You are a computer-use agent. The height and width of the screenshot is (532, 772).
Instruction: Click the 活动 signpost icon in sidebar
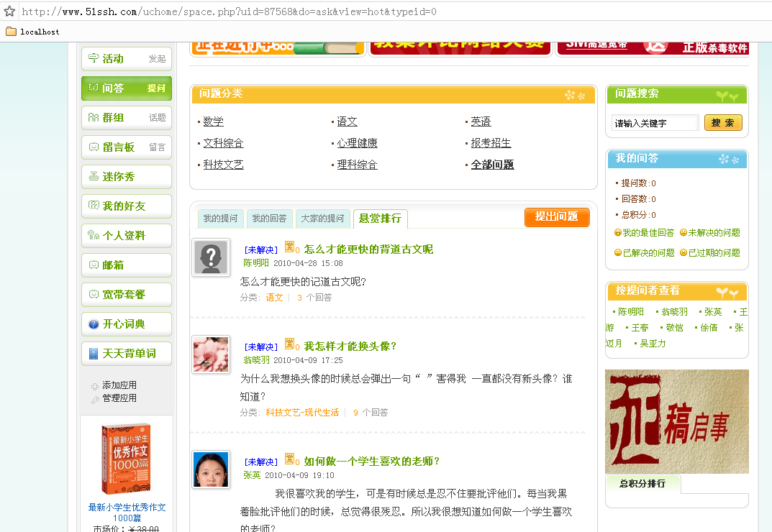pyautogui.click(x=94, y=58)
